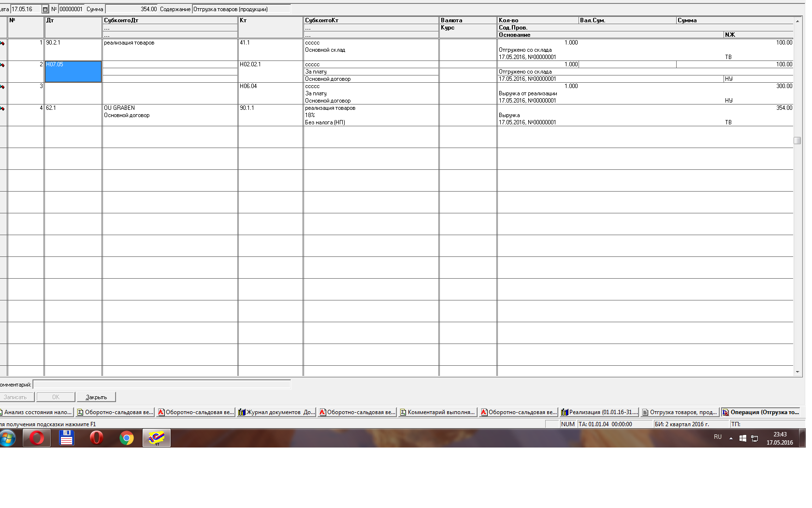812x508 pixels.
Task: Select credit account cell 90.1.1
Action: tap(270, 115)
